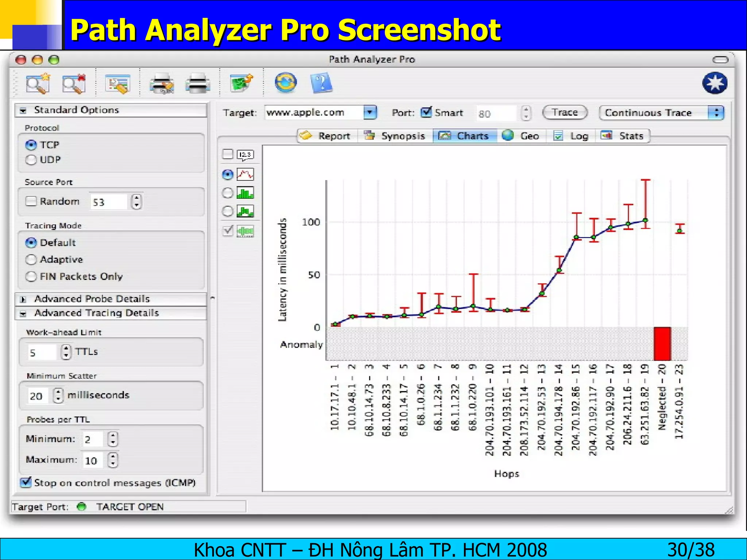Click the Trace button

565,112
